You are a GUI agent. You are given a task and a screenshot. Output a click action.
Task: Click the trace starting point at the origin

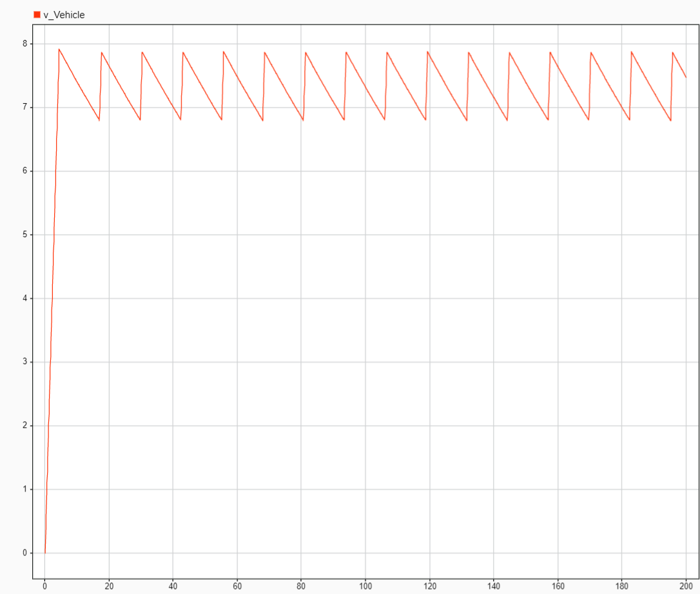pos(44,551)
